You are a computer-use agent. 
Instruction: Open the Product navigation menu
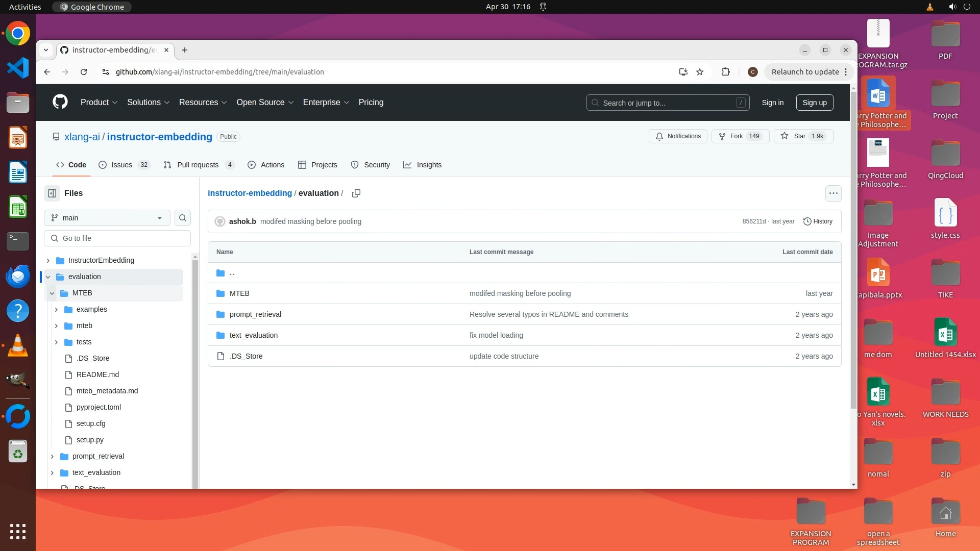pyautogui.click(x=99, y=103)
